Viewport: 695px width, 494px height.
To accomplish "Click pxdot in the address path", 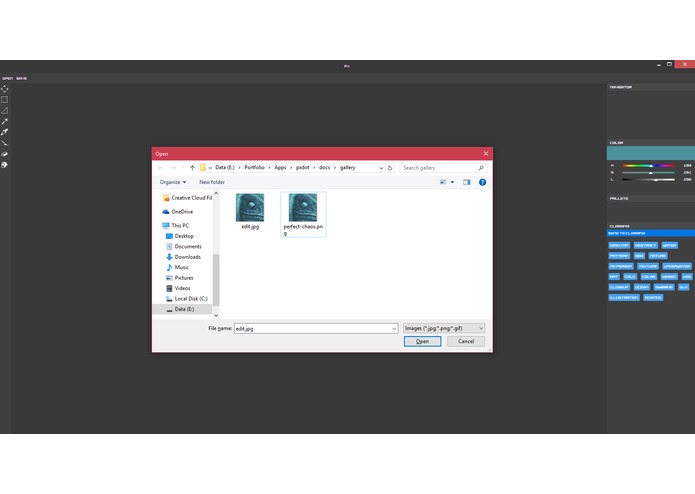I will [x=303, y=167].
